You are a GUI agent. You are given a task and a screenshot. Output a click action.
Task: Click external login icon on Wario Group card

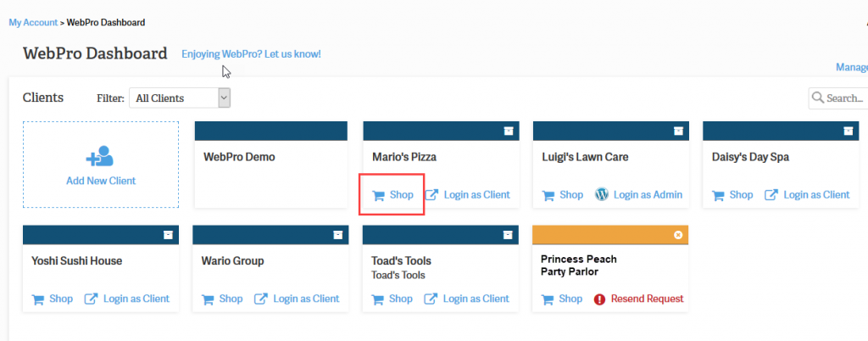(x=262, y=299)
